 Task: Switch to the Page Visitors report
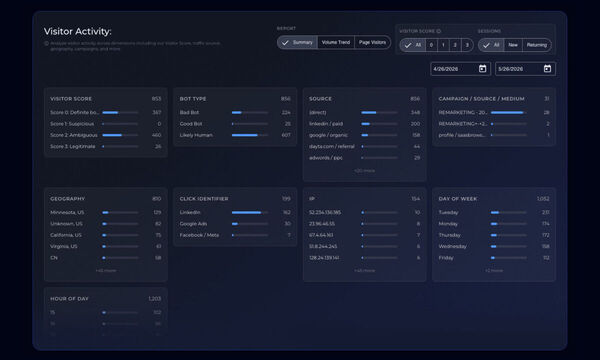[372, 42]
